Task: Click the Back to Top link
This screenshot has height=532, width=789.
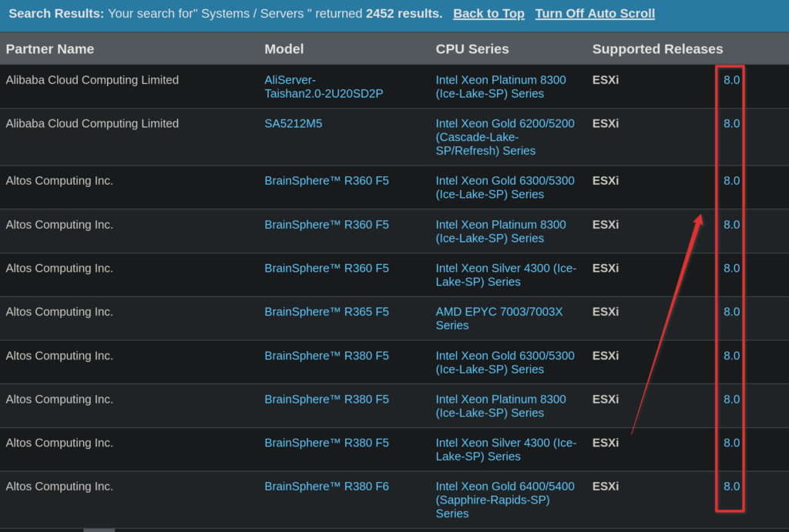Action: pos(489,14)
